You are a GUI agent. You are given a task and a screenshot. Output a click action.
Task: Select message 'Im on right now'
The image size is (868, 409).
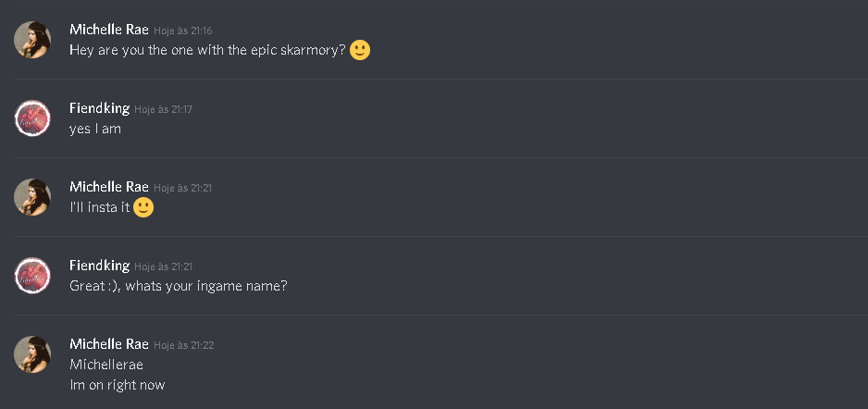click(118, 385)
